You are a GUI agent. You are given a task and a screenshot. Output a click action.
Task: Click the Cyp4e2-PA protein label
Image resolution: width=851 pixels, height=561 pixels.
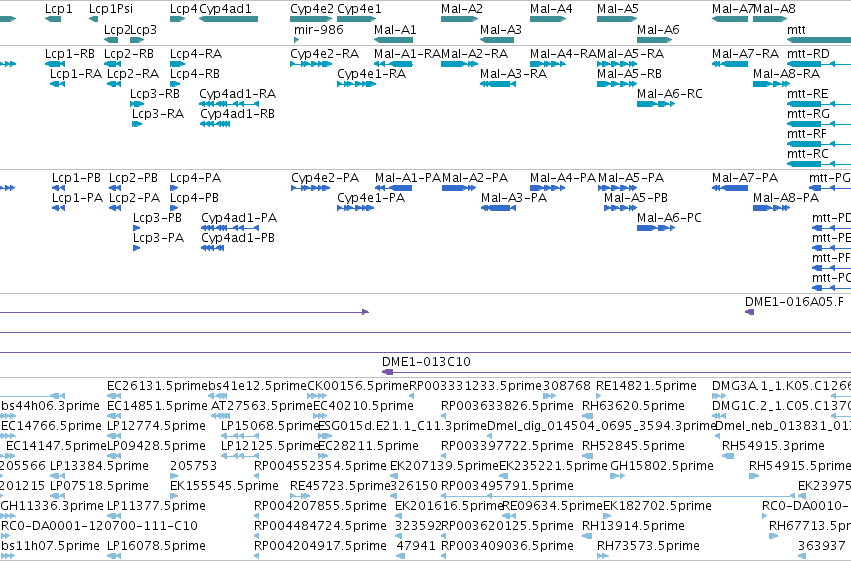325,177
